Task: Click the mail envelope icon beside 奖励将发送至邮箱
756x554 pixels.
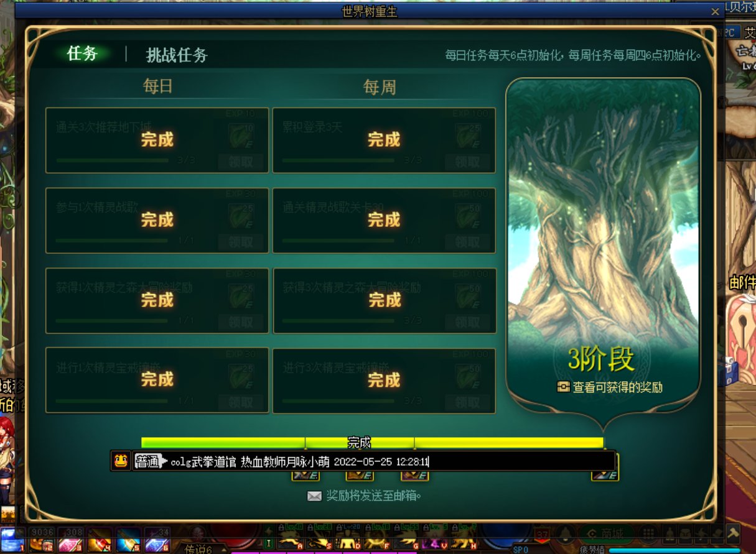Action: 314,496
